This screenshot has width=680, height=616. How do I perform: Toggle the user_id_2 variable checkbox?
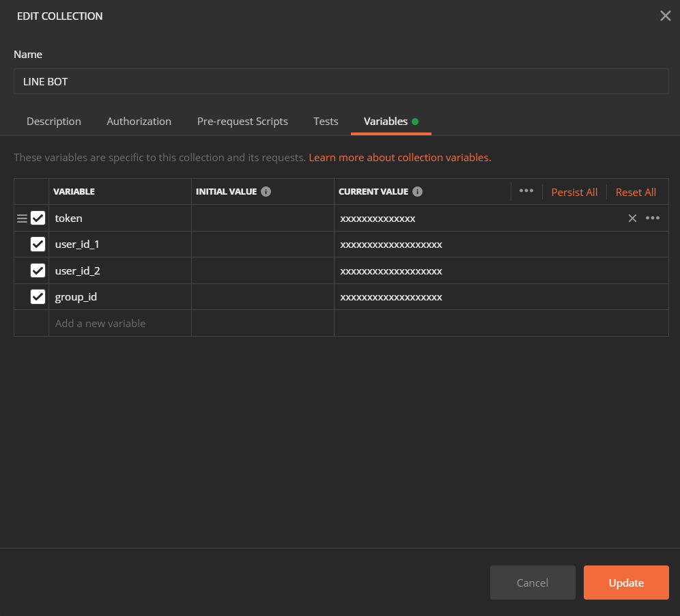pyautogui.click(x=38, y=270)
